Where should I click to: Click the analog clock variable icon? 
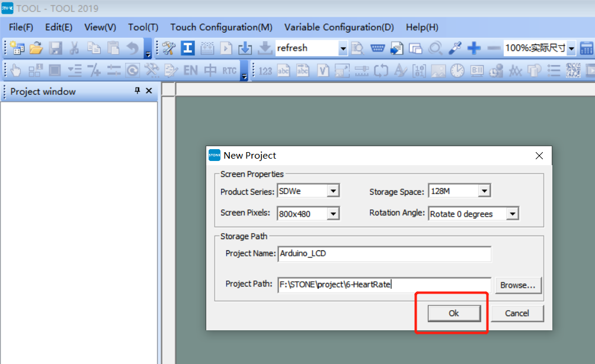click(x=458, y=70)
